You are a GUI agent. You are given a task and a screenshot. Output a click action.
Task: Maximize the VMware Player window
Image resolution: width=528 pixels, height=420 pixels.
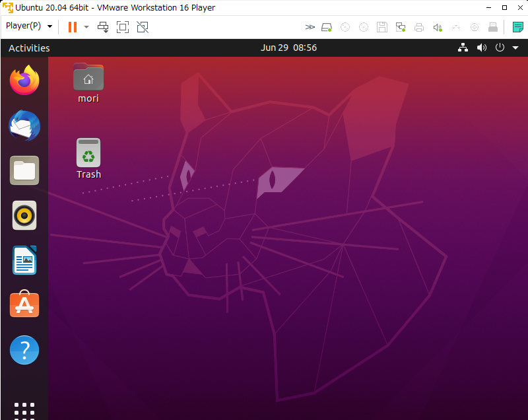[504, 7]
